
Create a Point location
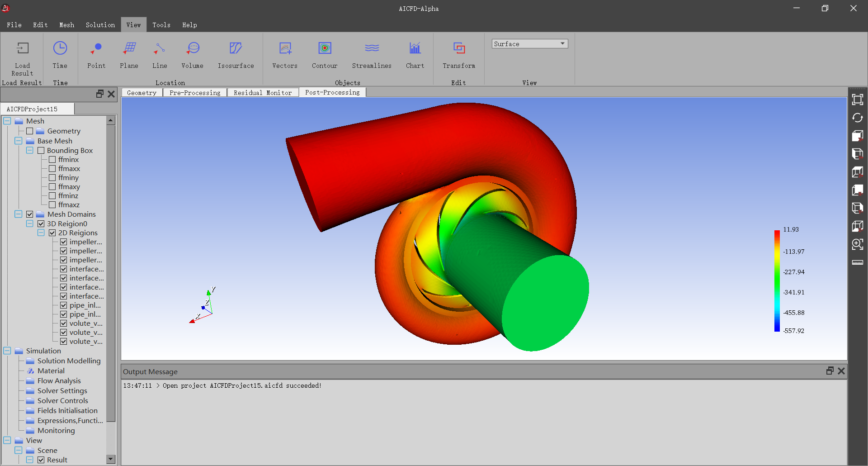96,48
